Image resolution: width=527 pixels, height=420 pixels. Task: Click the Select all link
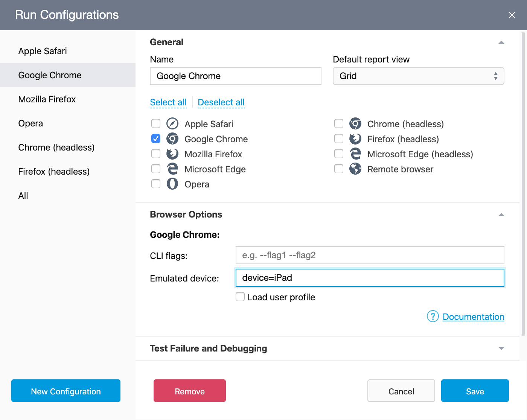(x=168, y=102)
